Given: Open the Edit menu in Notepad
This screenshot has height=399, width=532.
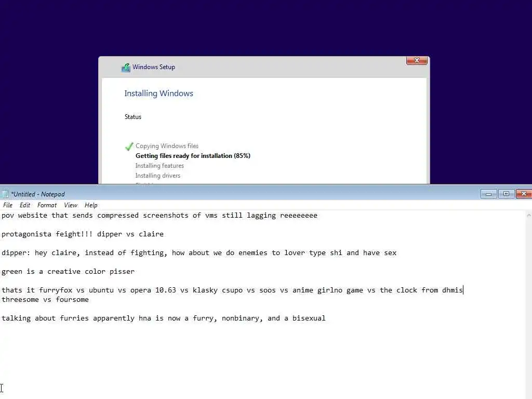Looking at the screenshot, I should coord(25,205).
